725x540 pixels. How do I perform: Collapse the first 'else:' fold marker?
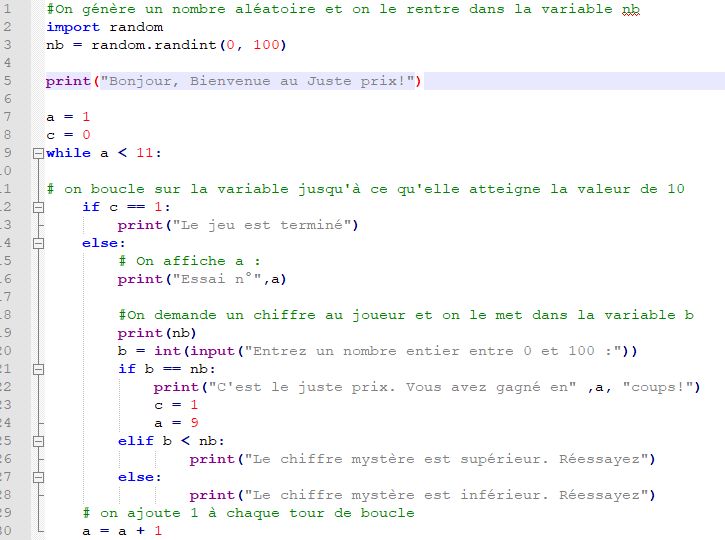tap(38, 243)
